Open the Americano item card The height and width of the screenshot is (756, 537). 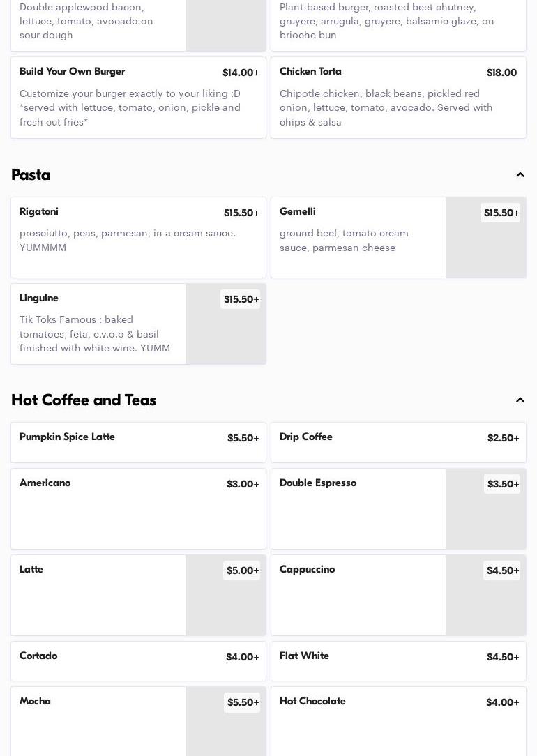pyautogui.click(x=138, y=508)
